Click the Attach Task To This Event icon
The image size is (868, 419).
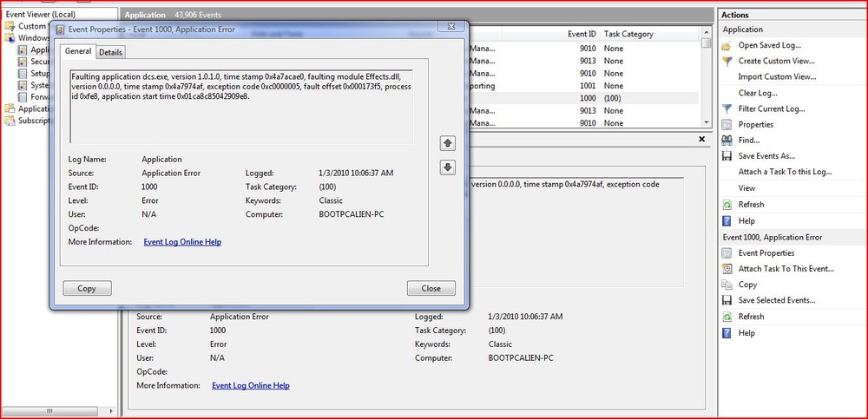pyautogui.click(x=727, y=268)
